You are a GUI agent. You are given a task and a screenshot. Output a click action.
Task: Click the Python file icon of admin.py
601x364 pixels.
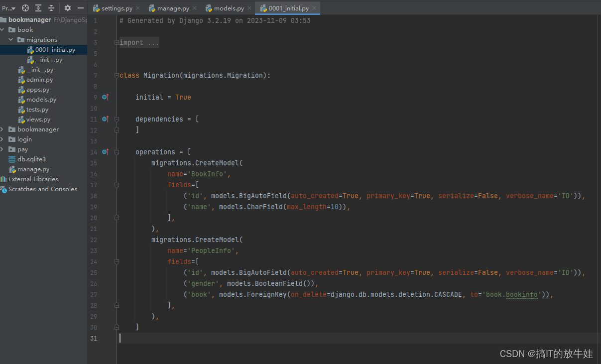coord(21,80)
